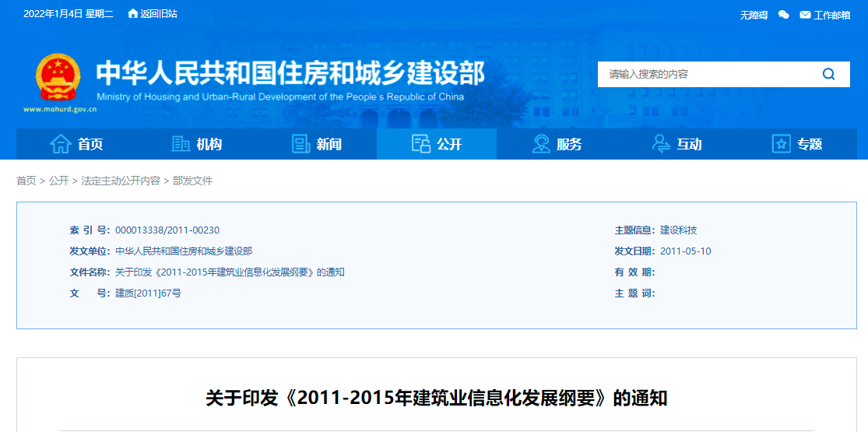Click the person-arrows icon for 互动
The width and height of the screenshot is (868, 432).
[x=661, y=144]
